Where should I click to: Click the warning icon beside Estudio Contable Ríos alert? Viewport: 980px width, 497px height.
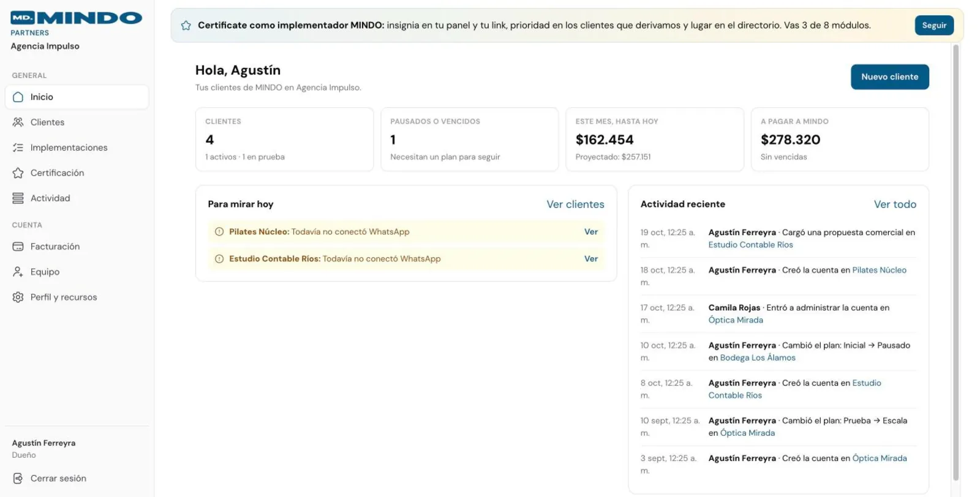point(219,259)
